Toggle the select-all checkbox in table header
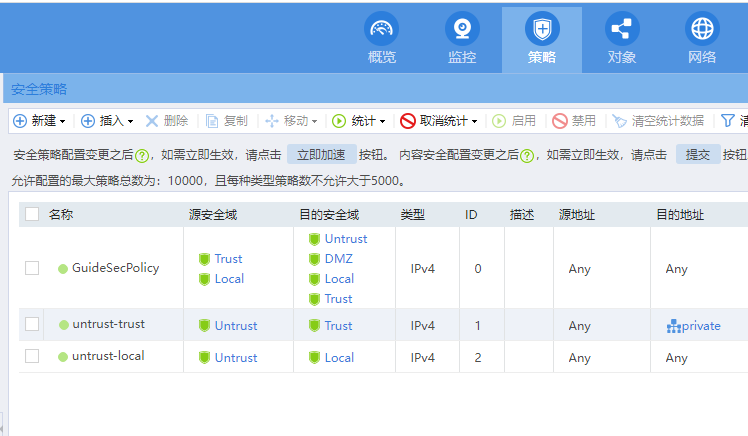 pos(32,214)
